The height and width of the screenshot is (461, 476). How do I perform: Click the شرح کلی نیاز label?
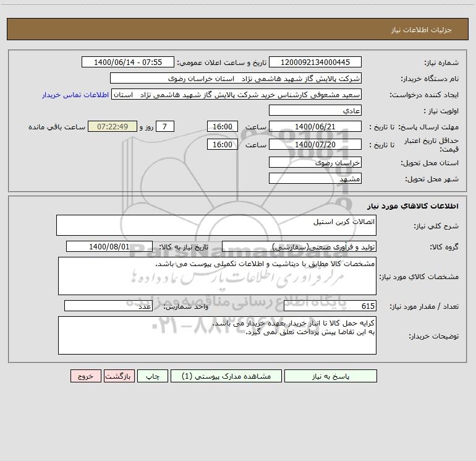pos(436,226)
